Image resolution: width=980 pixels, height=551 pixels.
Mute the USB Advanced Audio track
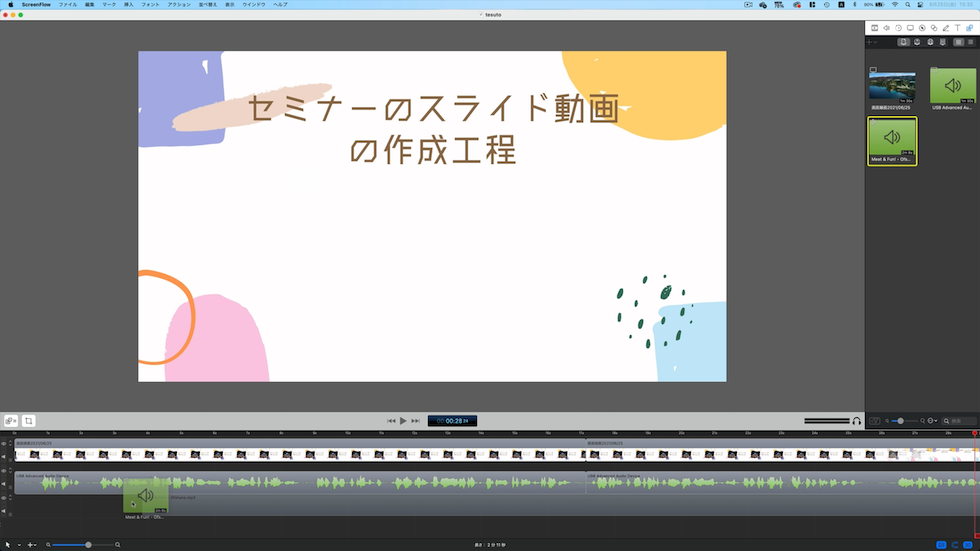(x=4, y=484)
